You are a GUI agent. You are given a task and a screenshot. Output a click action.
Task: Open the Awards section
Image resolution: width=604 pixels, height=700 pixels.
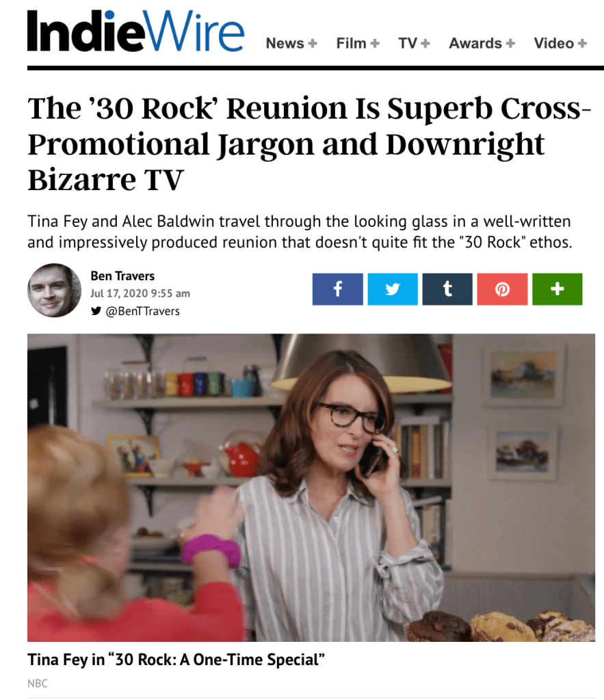[475, 43]
